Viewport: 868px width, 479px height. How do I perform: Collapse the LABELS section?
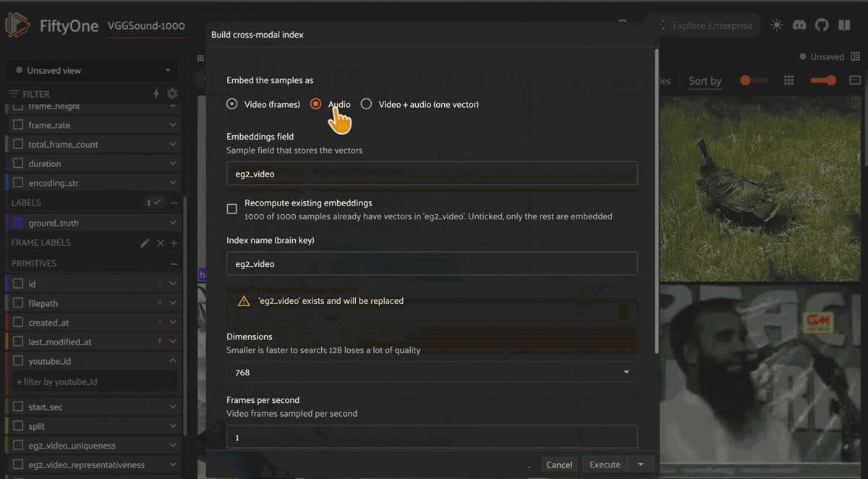pos(174,203)
